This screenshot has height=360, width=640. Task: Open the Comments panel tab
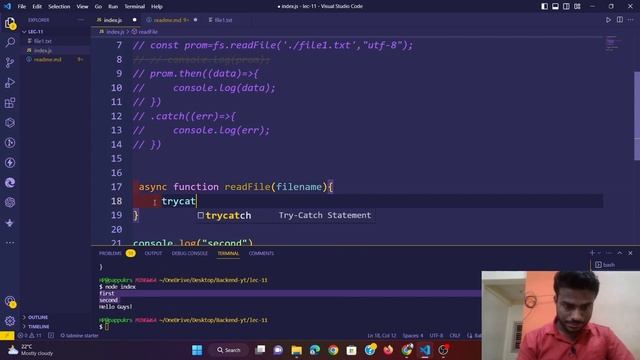point(261,253)
